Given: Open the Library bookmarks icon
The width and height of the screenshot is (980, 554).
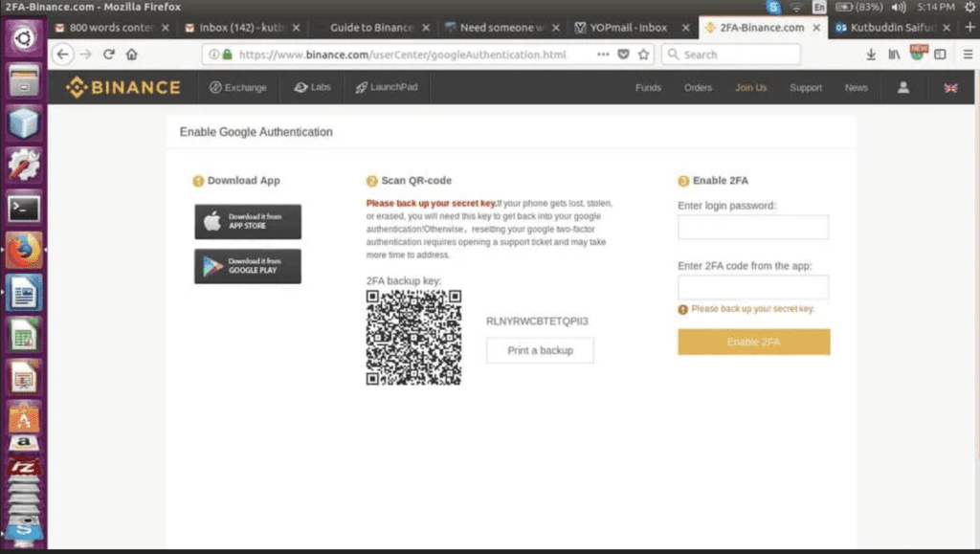Looking at the screenshot, I should [x=894, y=55].
